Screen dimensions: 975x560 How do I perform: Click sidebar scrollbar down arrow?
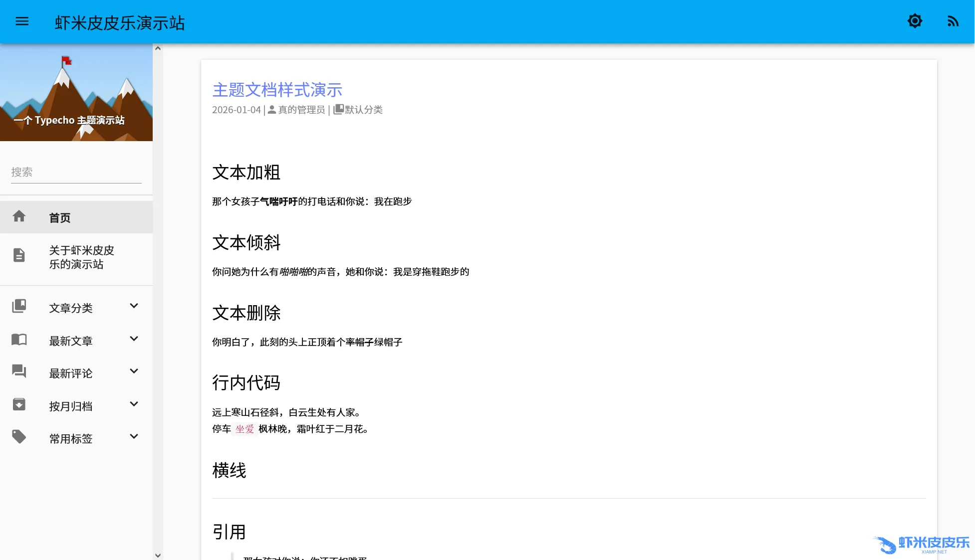pos(158,555)
